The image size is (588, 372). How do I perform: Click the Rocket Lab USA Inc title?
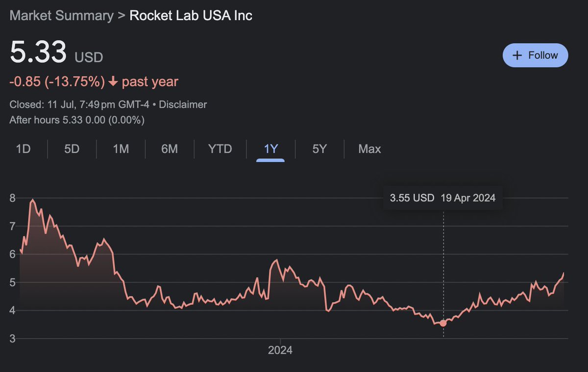[190, 15]
